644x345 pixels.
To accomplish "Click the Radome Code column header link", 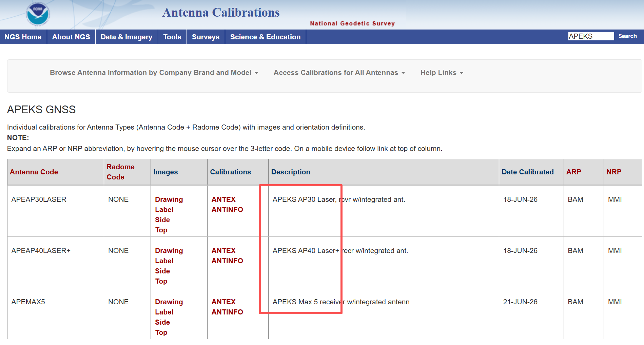I will pos(121,172).
